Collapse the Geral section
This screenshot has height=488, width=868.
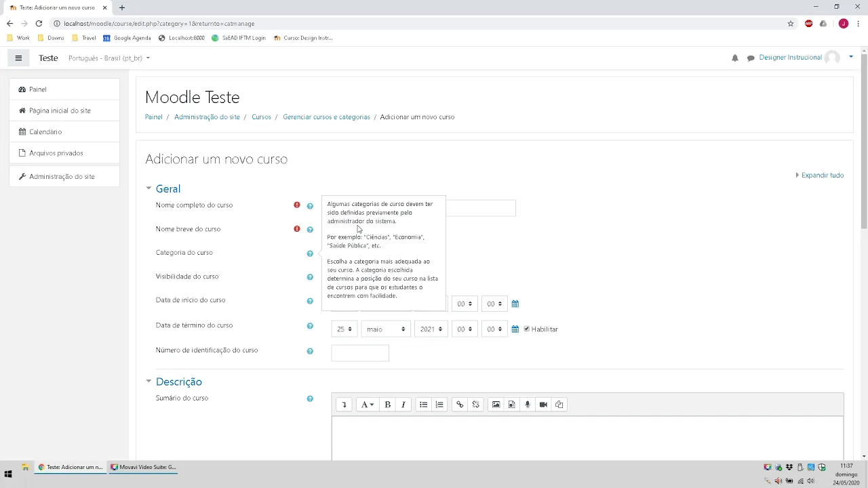[168, 189]
